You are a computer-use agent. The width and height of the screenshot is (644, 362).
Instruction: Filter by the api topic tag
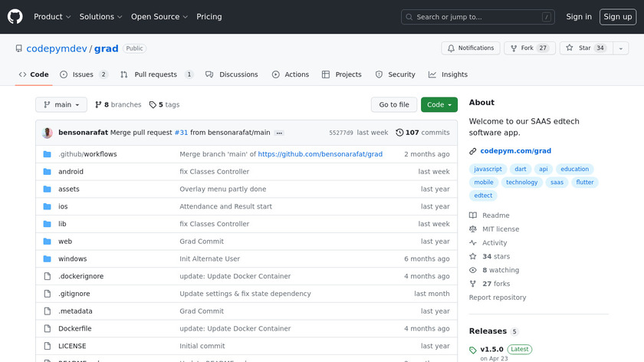coord(544,169)
